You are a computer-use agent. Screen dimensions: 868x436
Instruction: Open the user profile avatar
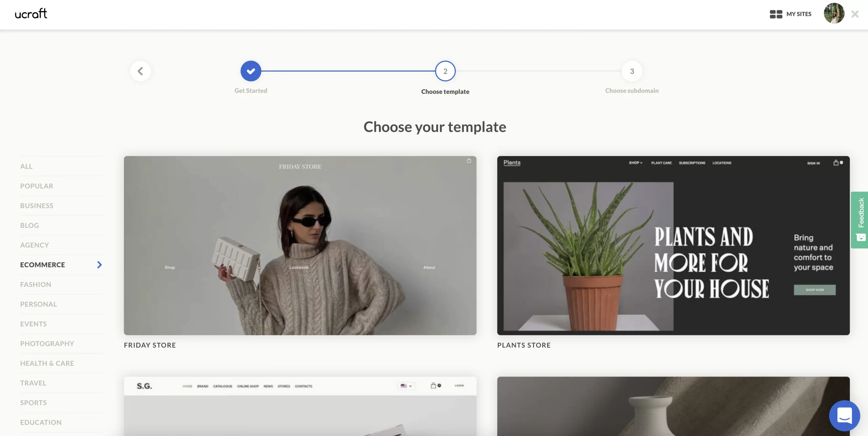(834, 14)
